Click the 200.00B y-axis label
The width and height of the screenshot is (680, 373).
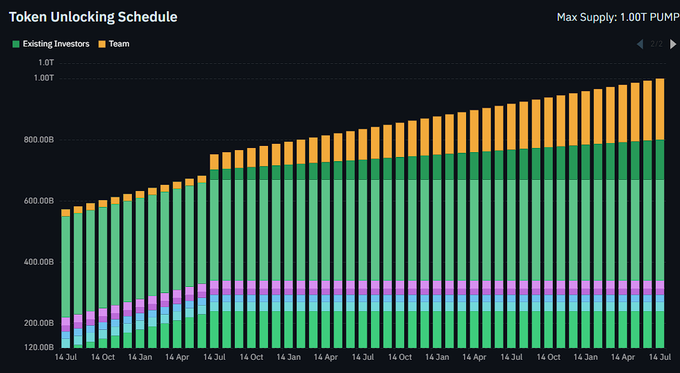(x=39, y=323)
